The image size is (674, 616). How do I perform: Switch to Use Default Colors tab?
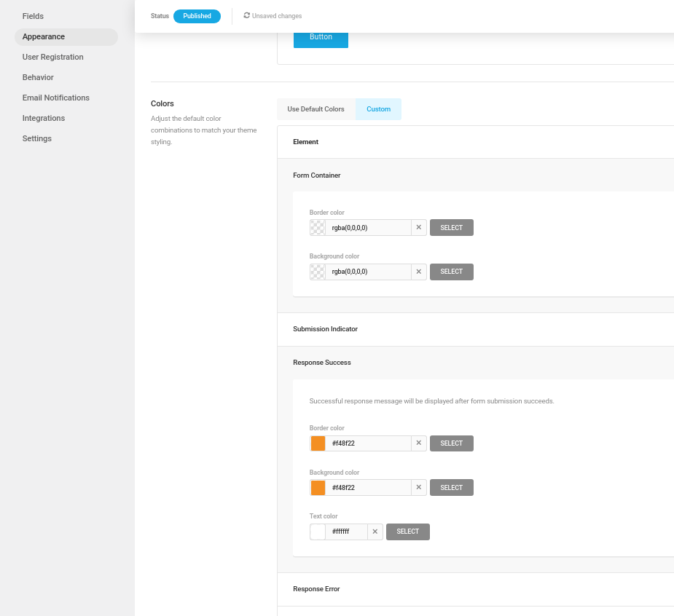coord(316,109)
